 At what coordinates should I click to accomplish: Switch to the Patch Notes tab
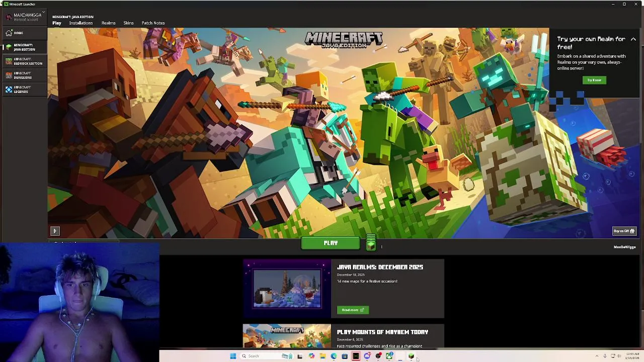(x=153, y=23)
